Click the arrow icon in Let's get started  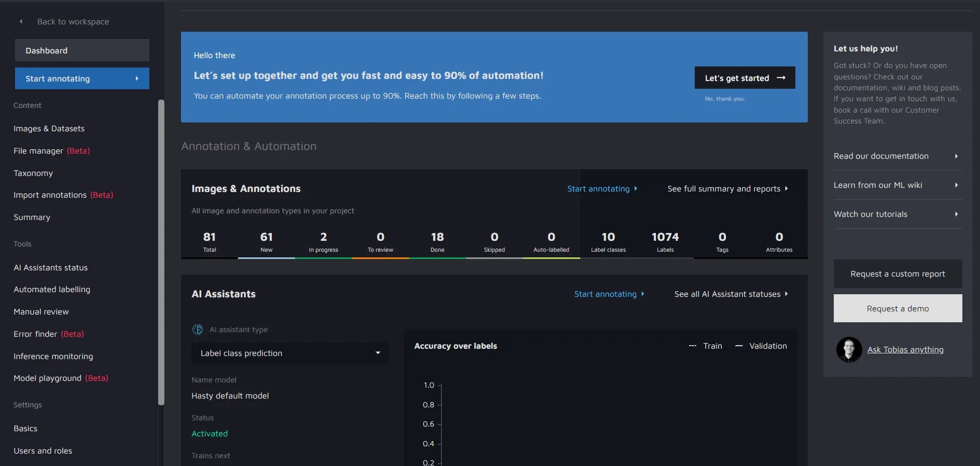(781, 78)
